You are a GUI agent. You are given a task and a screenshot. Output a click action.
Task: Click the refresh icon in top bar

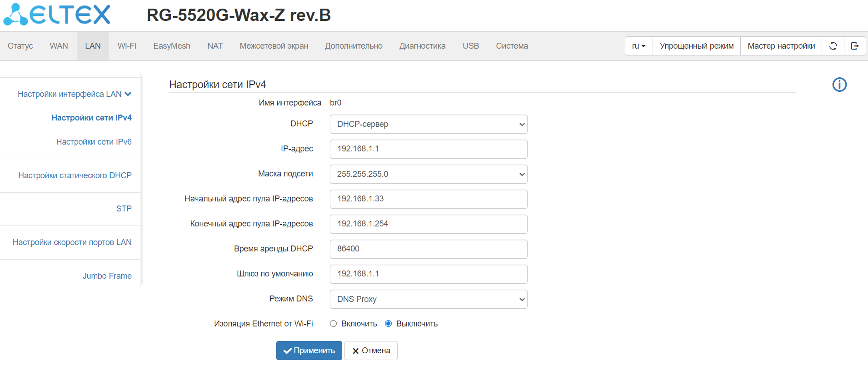click(x=833, y=46)
